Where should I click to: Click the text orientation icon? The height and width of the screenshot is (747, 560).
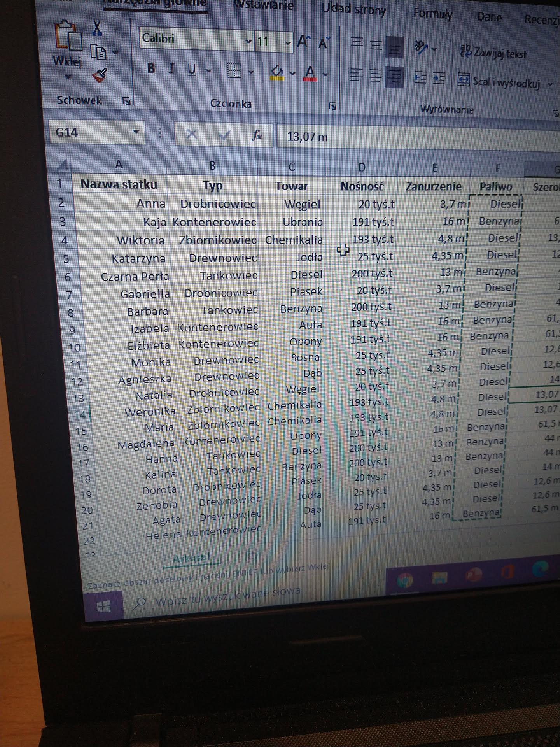pos(421,47)
